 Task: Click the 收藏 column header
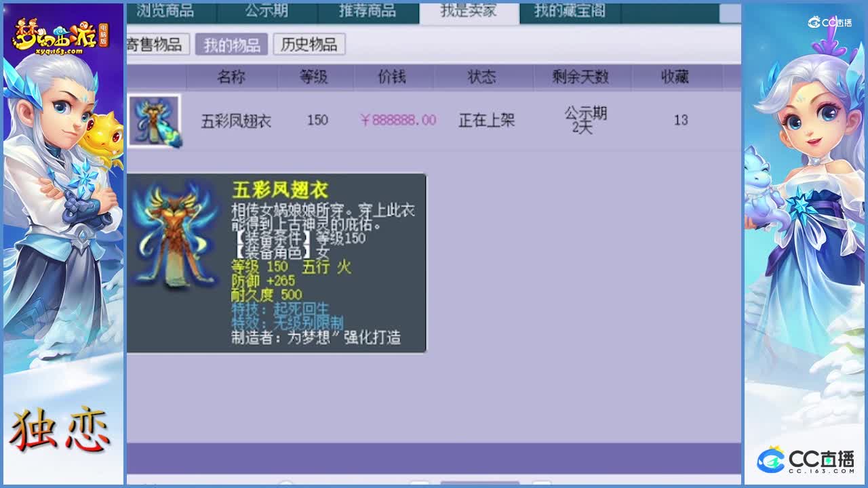click(675, 77)
